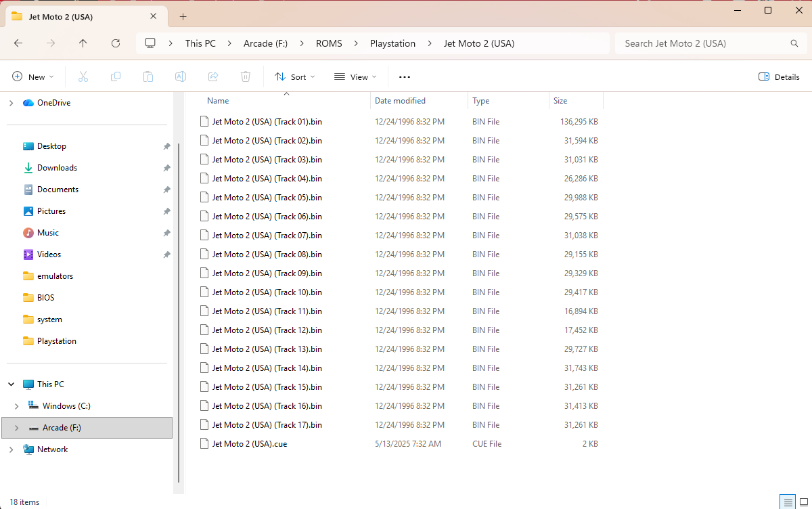This screenshot has height=509, width=812.
Task: Go up one folder level
Action: click(x=83, y=43)
